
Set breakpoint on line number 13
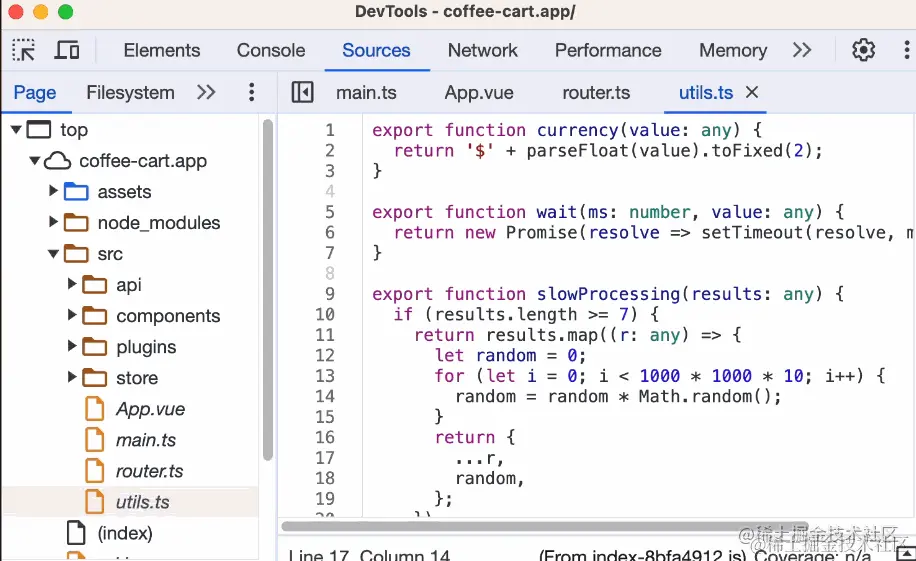coord(325,376)
